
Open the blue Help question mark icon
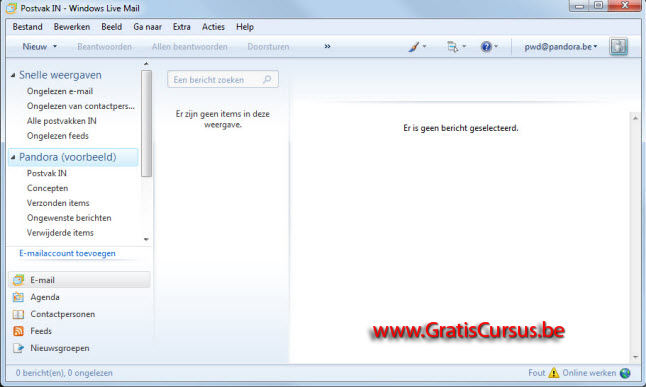pos(486,47)
